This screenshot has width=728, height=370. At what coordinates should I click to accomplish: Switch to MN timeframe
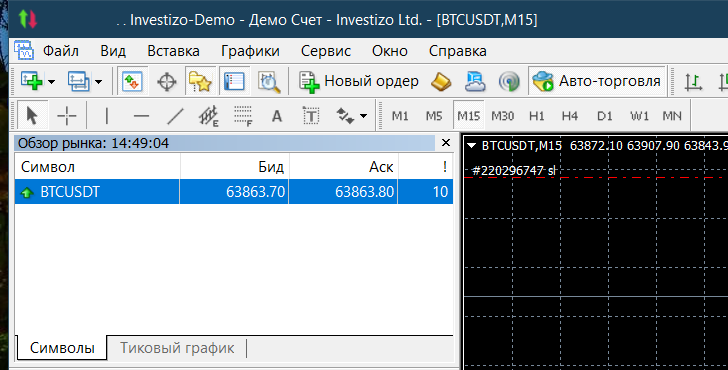pos(672,116)
